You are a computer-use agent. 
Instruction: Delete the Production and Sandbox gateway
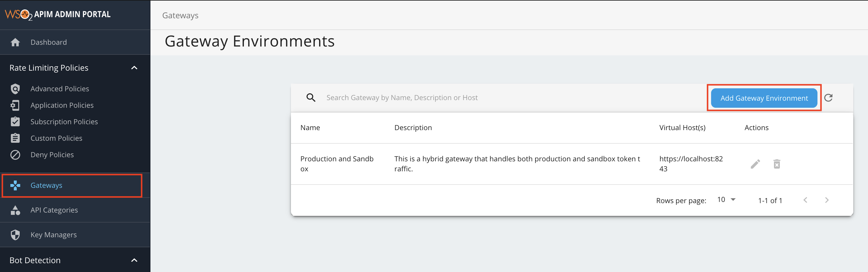[x=777, y=164]
